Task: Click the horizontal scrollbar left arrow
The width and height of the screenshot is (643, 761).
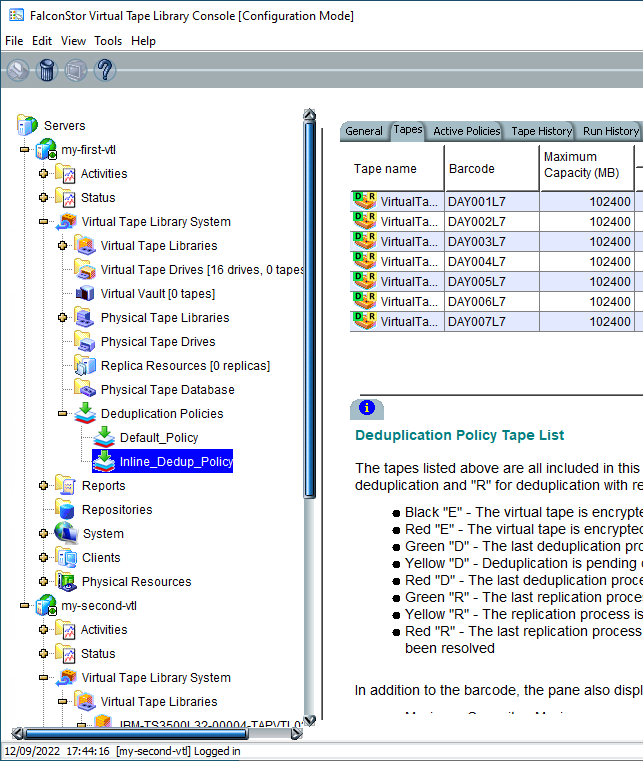Action: (x=17, y=733)
